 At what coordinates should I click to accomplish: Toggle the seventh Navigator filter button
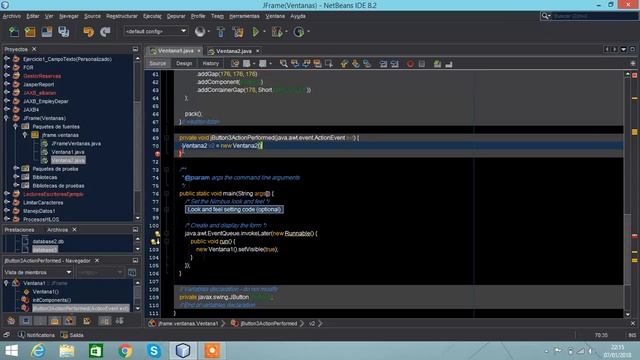[105, 321]
